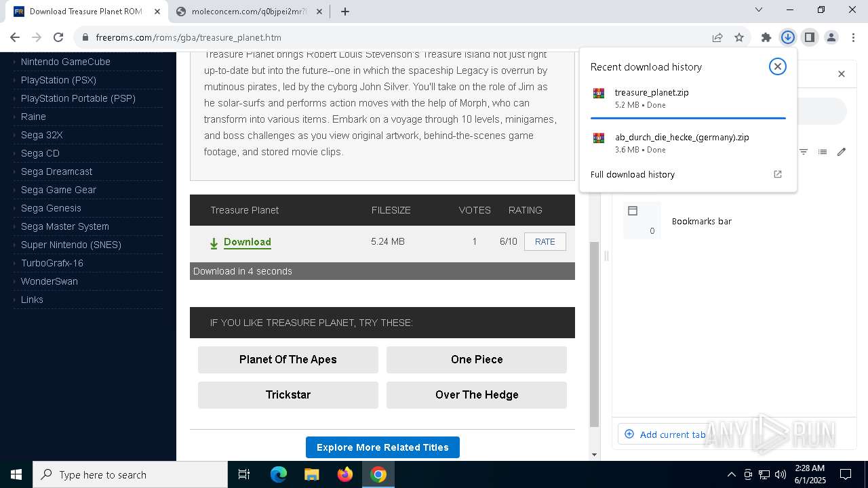Open Sega 32X sidebar link
The width and height of the screenshot is (868, 488).
pyautogui.click(x=41, y=135)
